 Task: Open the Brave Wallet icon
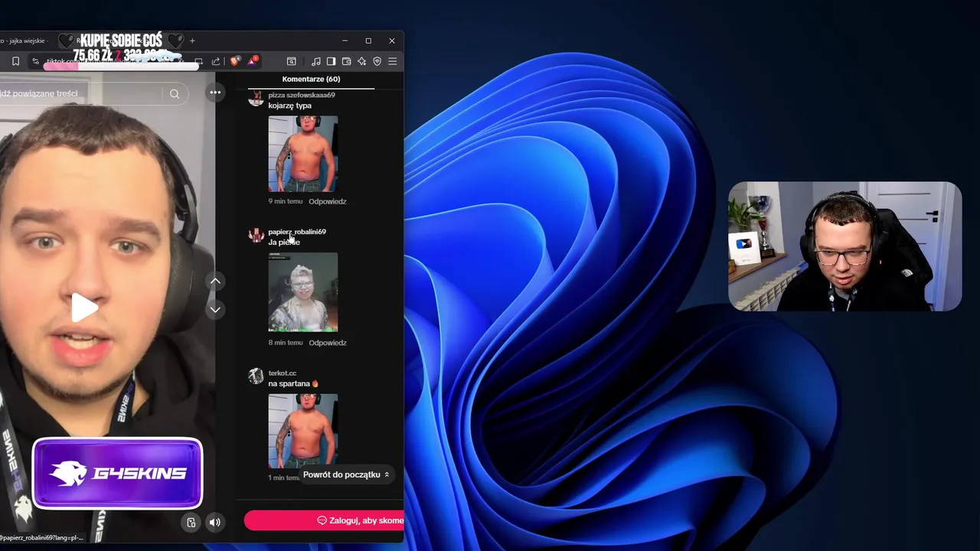pos(346,61)
